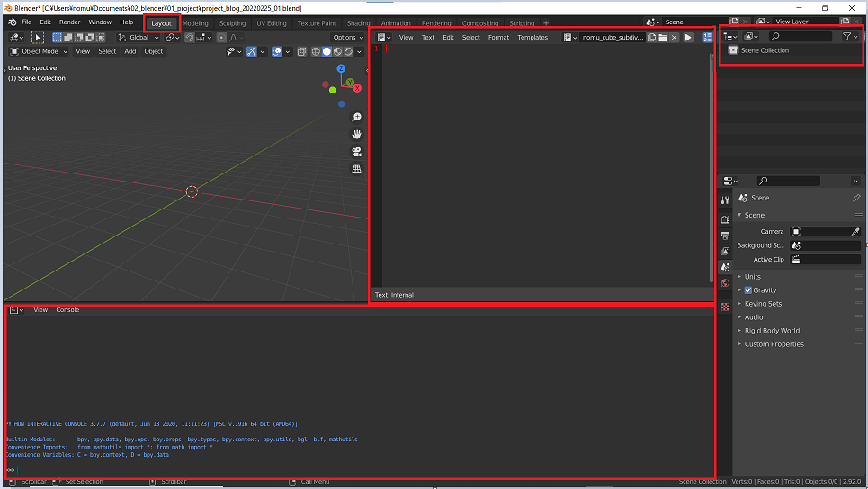This screenshot has height=489, width=868.
Task: Toggle camera view icon in viewport
Action: tap(356, 152)
